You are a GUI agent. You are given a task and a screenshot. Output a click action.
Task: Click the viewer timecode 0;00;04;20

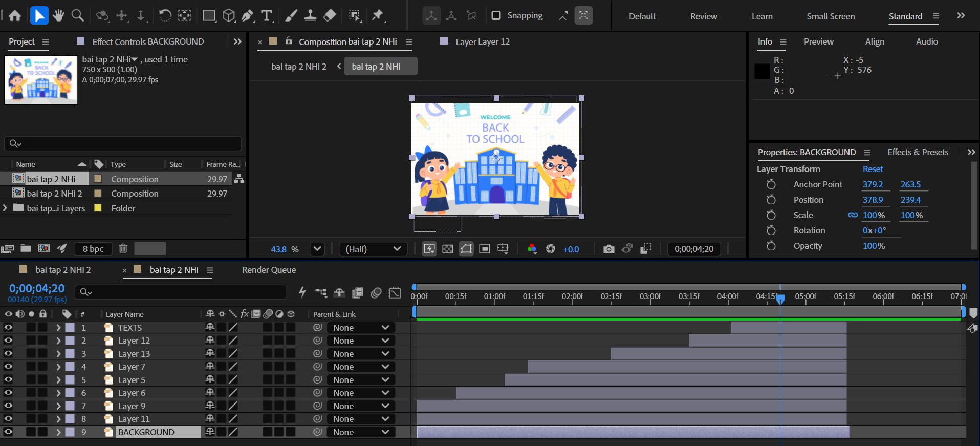pyautogui.click(x=694, y=249)
